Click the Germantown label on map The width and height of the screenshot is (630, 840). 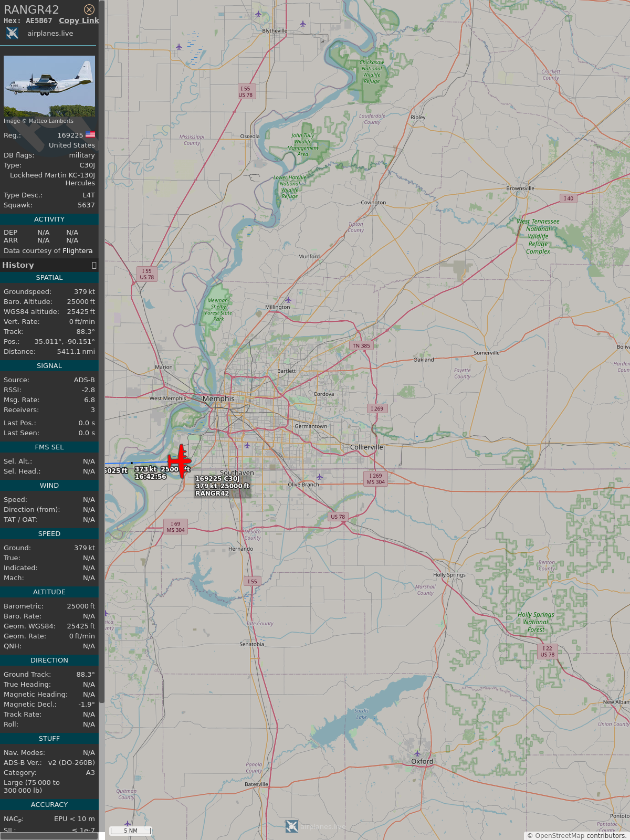(311, 426)
